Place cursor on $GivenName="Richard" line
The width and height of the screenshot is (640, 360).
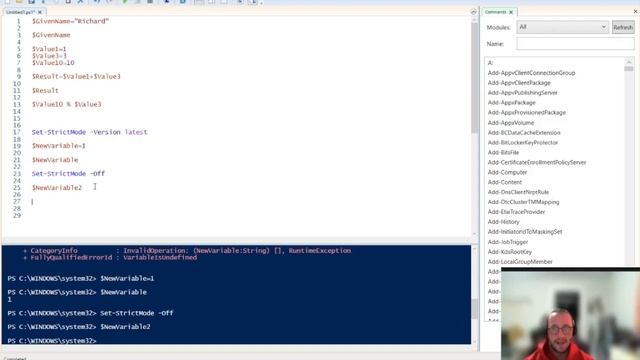pyautogui.click(x=70, y=21)
